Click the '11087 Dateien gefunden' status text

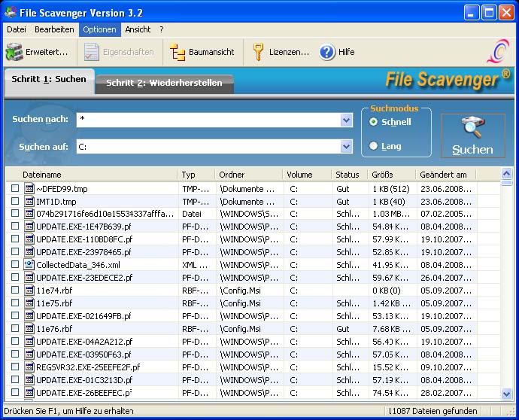[433, 411]
